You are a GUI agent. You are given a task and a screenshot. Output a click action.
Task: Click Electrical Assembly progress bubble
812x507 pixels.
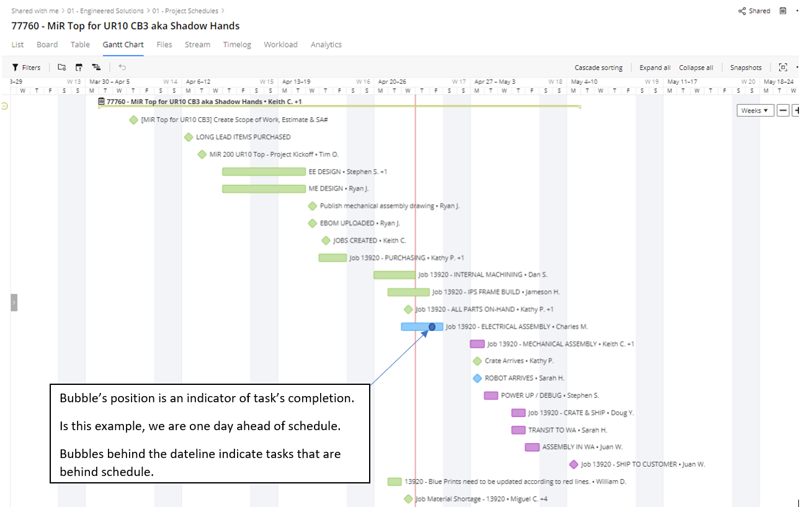pos(432,327)
